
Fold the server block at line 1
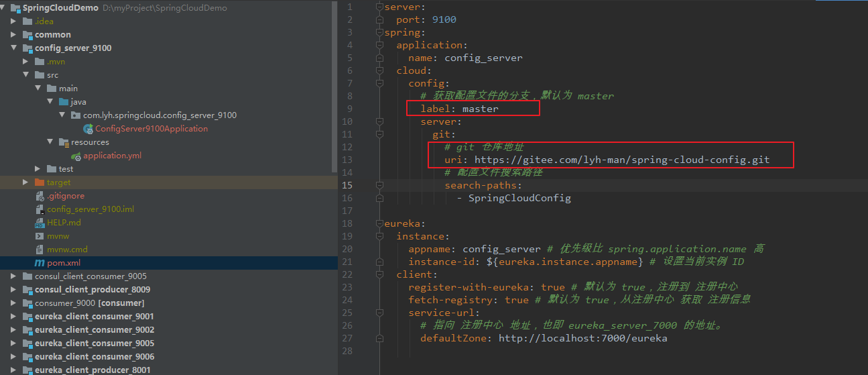point(379,7)
